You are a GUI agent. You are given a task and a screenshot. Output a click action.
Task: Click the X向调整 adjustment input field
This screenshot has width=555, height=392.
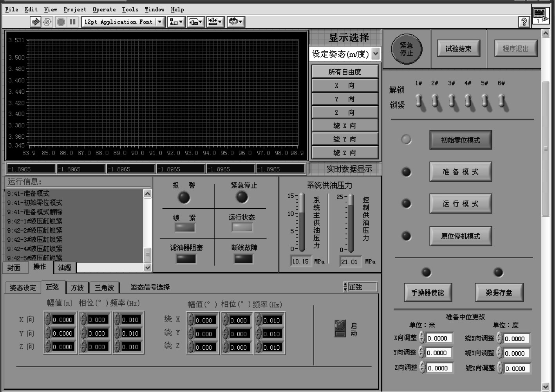click(x=439, y=338)
